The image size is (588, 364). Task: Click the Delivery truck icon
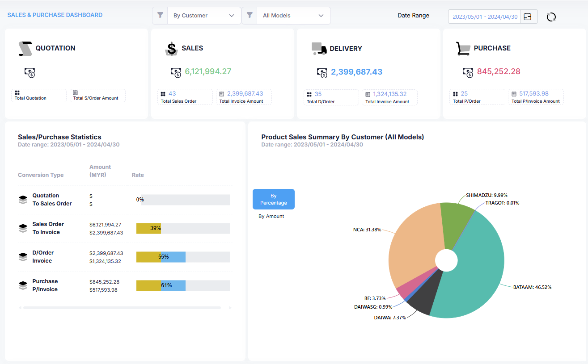319,49
